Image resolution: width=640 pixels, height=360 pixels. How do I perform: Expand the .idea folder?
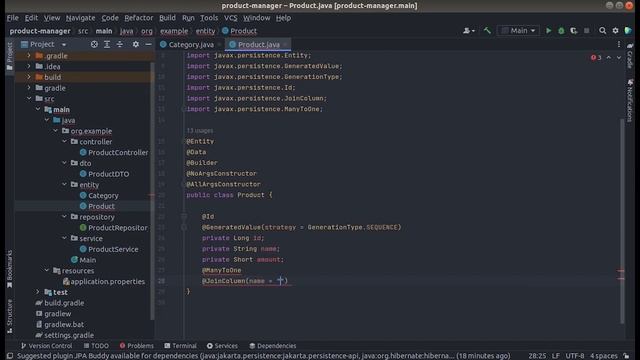point(29,66)
